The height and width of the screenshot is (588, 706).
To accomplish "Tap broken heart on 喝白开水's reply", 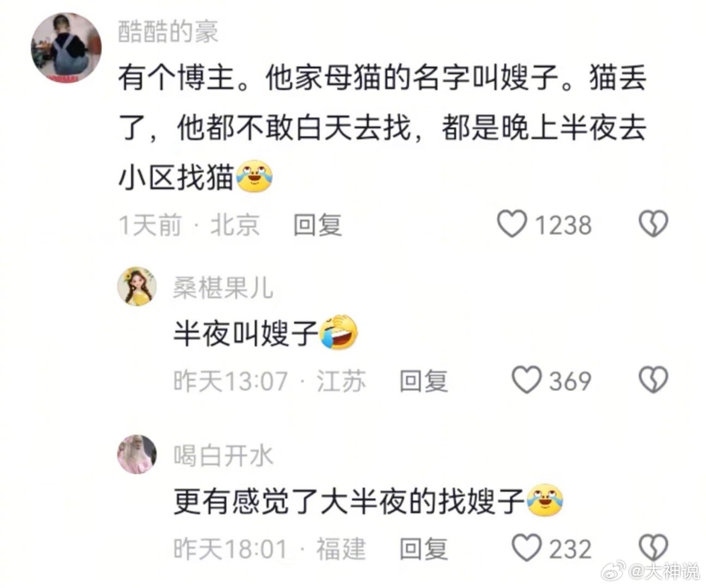I will click(x=653, y=548).
